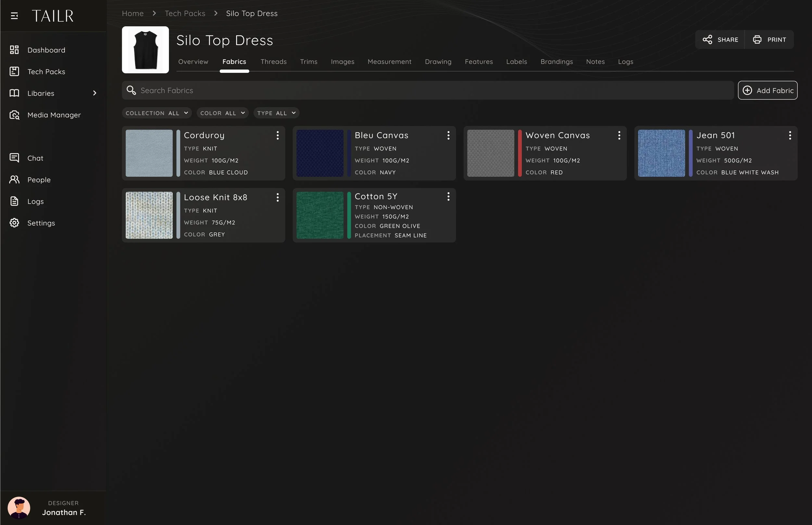Open the Color filter dropdown

pos(222,113)
